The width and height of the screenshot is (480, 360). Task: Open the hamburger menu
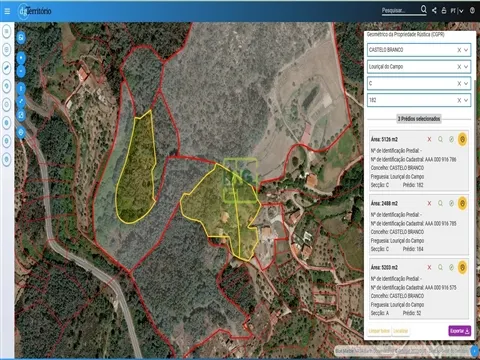7,11
